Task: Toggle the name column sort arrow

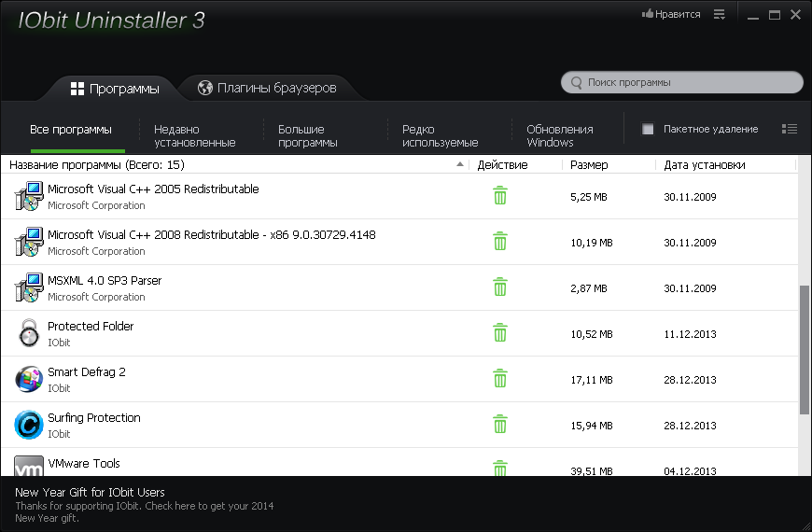Action: pyautogui.click(x=460, y=164)
